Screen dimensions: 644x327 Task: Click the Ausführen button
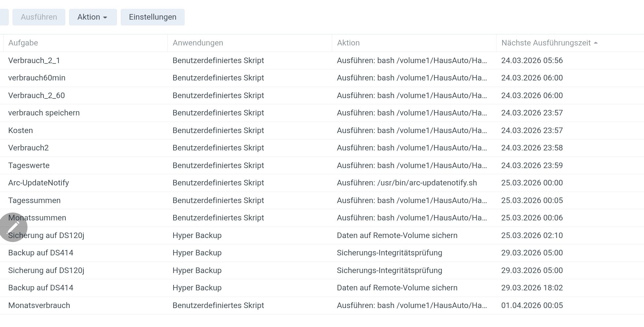tap(39, 17)
